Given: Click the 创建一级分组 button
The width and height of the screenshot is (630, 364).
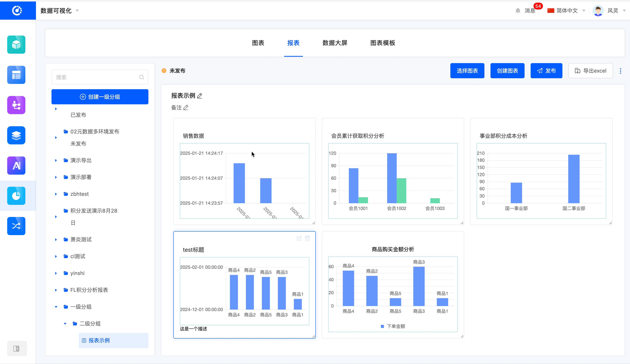Looking at the screenshot, I should point(100,97).
